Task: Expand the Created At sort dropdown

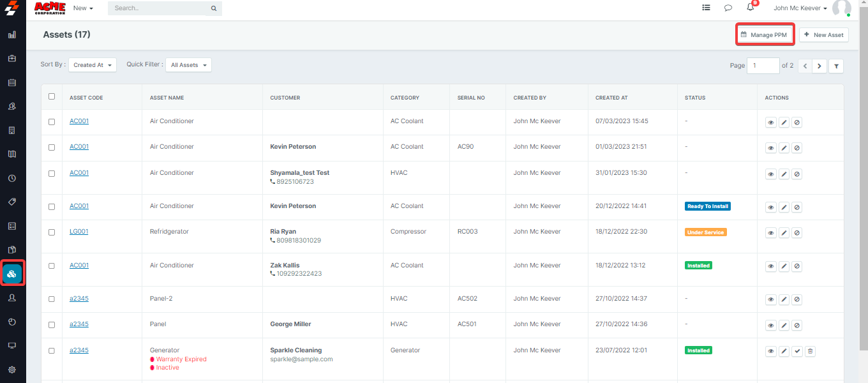Action: 92,65
